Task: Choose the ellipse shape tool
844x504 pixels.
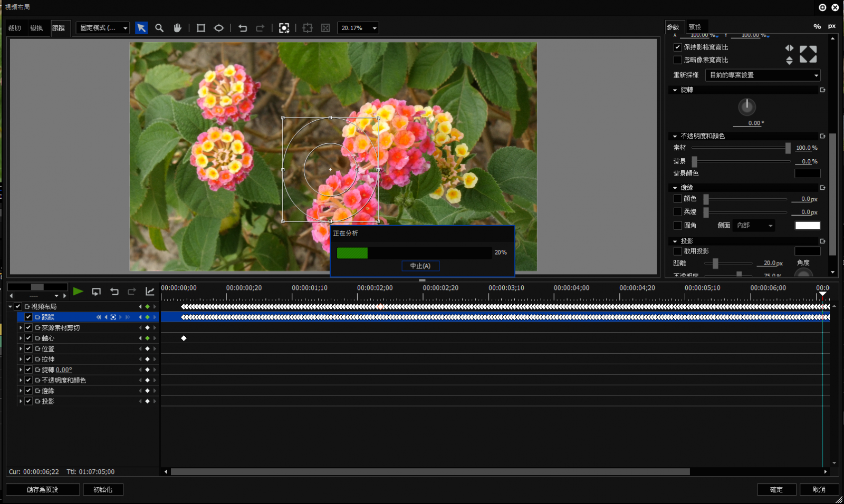Action: (219, 28)
